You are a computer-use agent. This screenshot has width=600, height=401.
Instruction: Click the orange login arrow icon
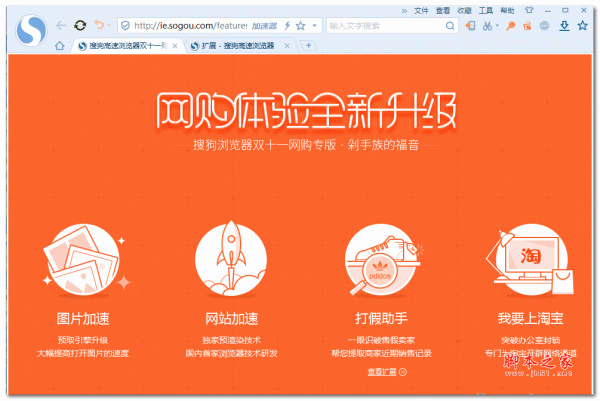point(470,26)
